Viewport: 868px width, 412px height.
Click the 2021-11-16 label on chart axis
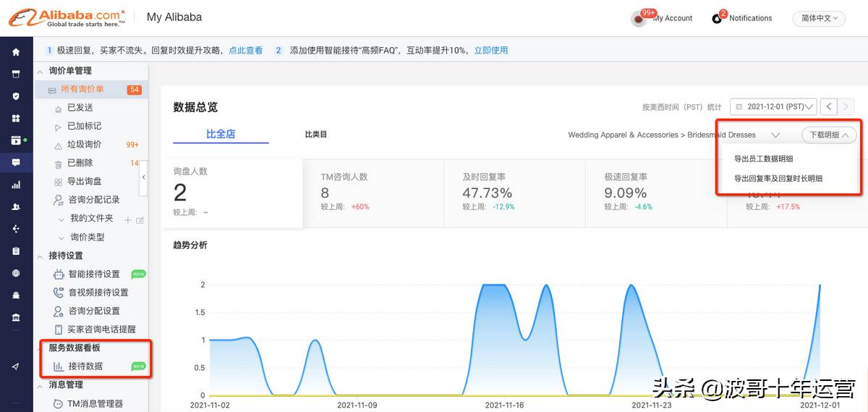click(504, 405)
